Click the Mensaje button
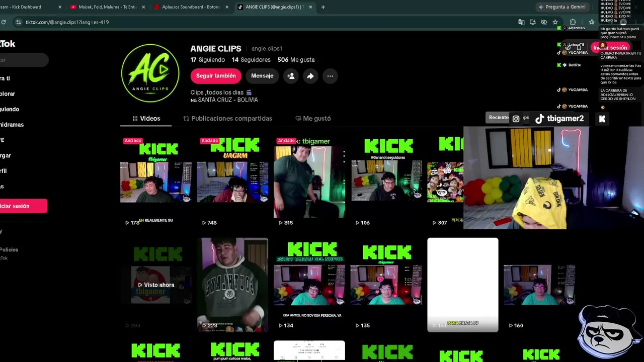Screen dimensions: 644x362 (x=262, y=76)
